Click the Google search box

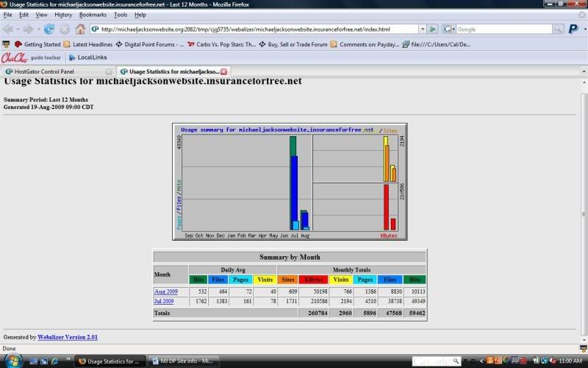[x=504, y=29]
